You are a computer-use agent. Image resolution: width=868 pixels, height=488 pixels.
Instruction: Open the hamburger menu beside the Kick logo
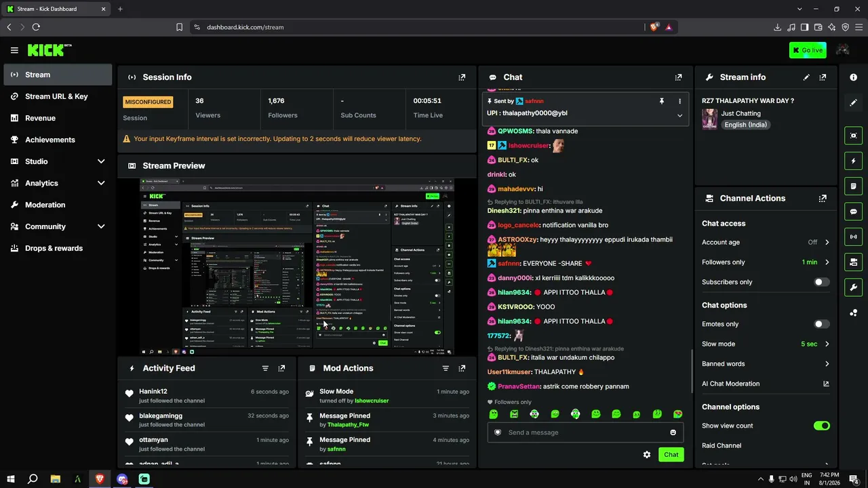pos(14,50)
